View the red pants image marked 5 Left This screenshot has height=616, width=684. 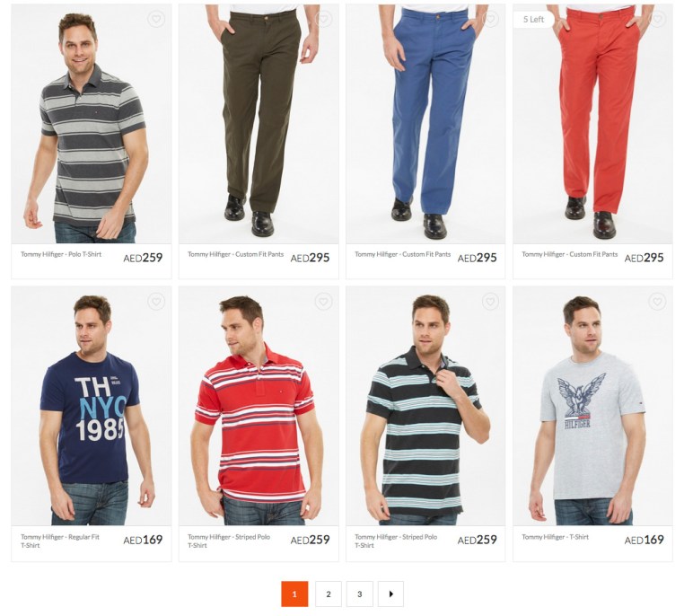pos(592,124)
